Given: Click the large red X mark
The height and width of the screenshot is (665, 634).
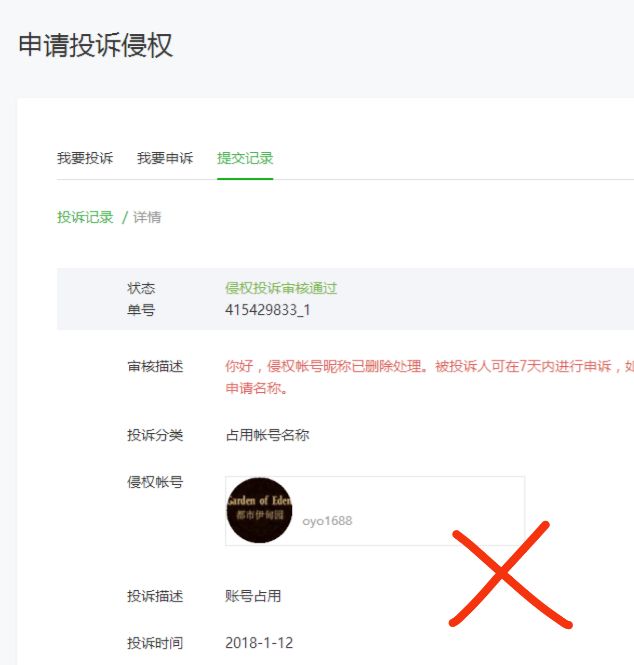Looking at the screenshot, I should (511, 574).
